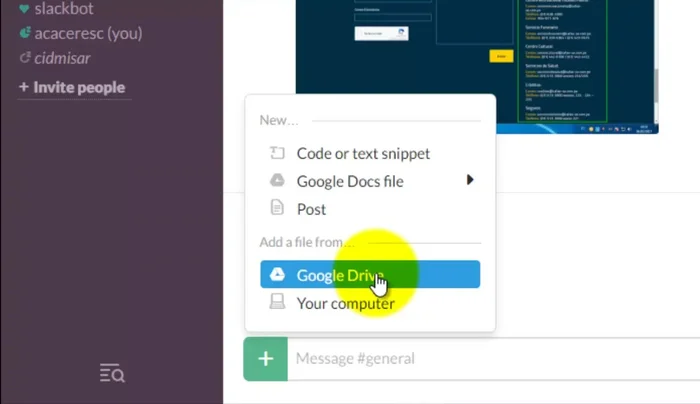Expand the Google Docs file submenu arrow
Screen dimensions: 700x404
pos(470,181)
